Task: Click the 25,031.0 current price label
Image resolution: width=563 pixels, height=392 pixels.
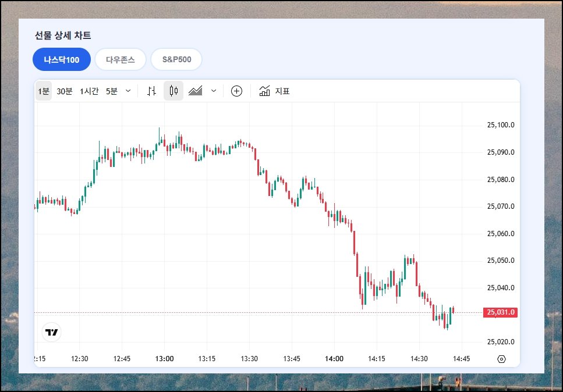Action: 500,312
